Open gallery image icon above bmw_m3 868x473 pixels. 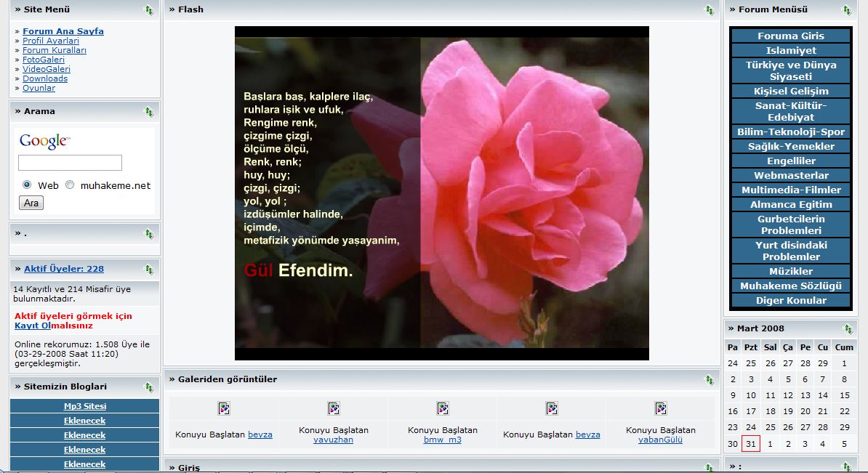pyautogui.click(x=443, y=408)
